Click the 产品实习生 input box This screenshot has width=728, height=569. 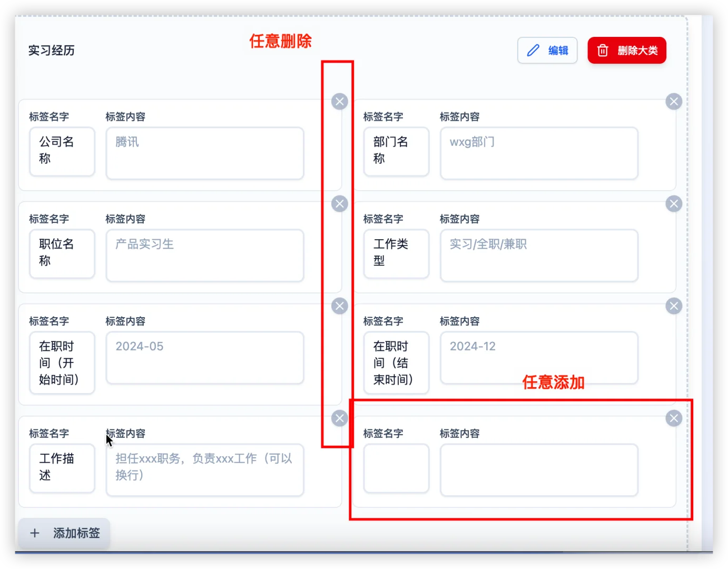[204, 255]
